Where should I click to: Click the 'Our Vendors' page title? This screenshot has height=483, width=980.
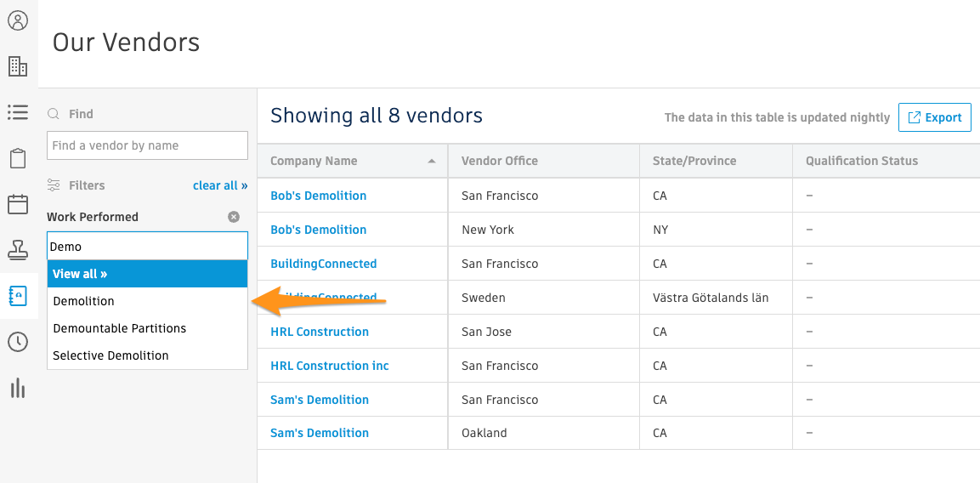pyautogui.click(x=126, y=43)
